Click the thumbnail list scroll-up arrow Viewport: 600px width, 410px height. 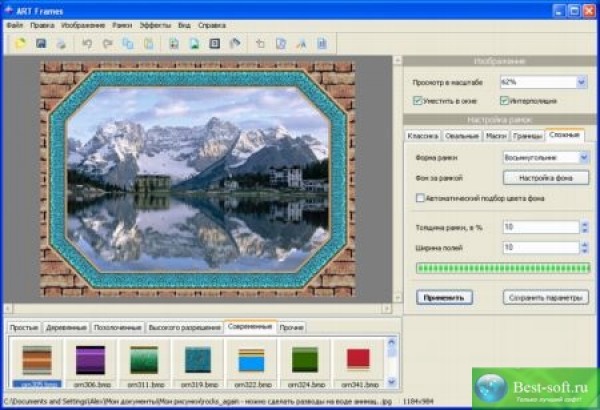[391, 341]
